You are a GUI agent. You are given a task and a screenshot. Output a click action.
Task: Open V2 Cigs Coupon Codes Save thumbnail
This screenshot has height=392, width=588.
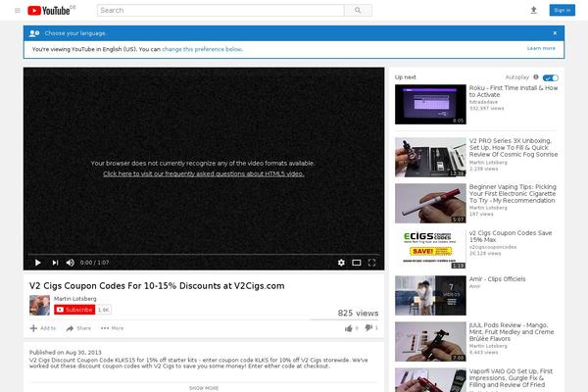point(430,250)
